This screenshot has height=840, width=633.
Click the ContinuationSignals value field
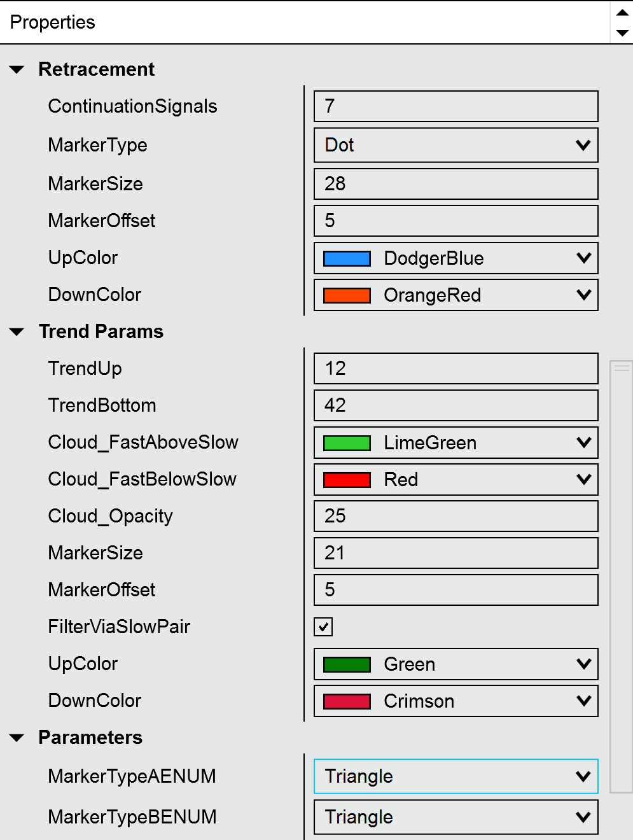click(x=456, y=106)
